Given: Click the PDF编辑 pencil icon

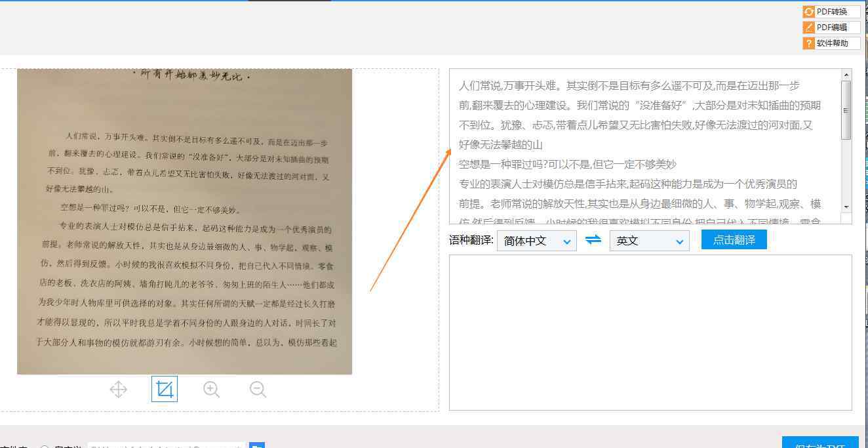Looking at the screenshot, I should click(x=809, y=28).
